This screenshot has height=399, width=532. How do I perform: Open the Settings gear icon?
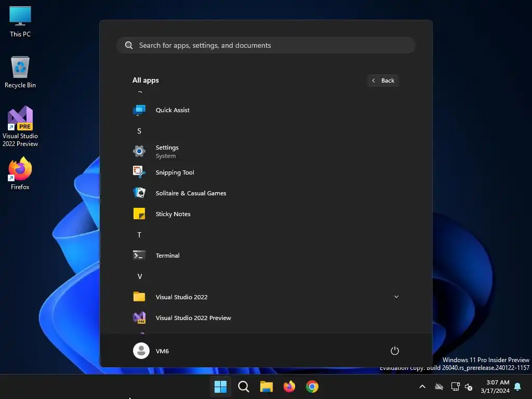point(139,151)
